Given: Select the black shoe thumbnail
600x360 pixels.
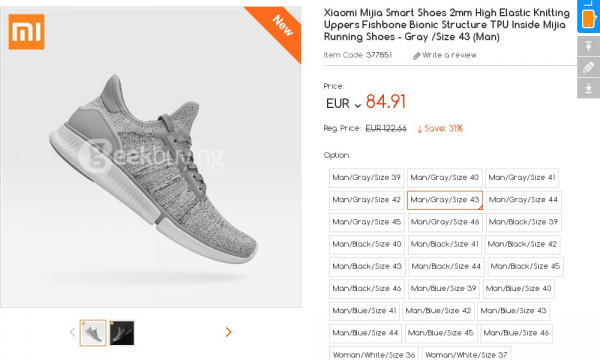Looking at the screenshot, I should (122, 333).
